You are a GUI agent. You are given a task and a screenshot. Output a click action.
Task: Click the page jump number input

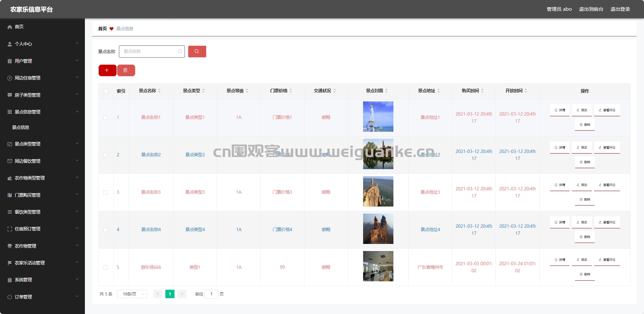[x=212, y=294]
